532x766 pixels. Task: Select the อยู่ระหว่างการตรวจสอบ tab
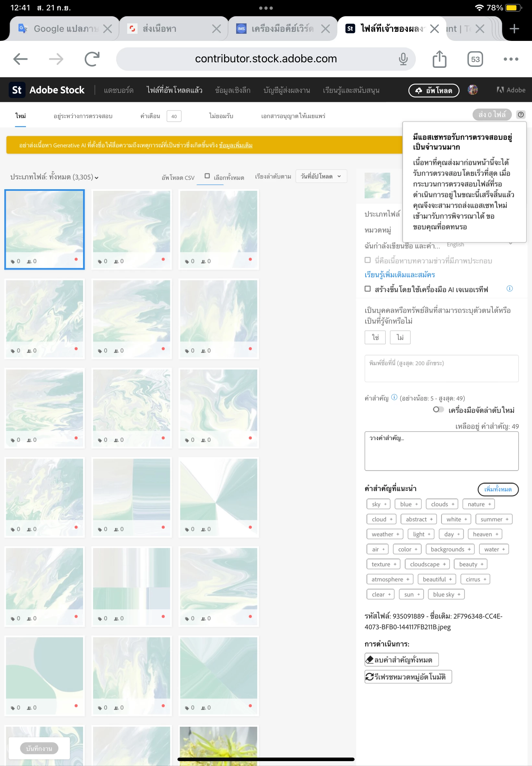[x=83, y=116]
